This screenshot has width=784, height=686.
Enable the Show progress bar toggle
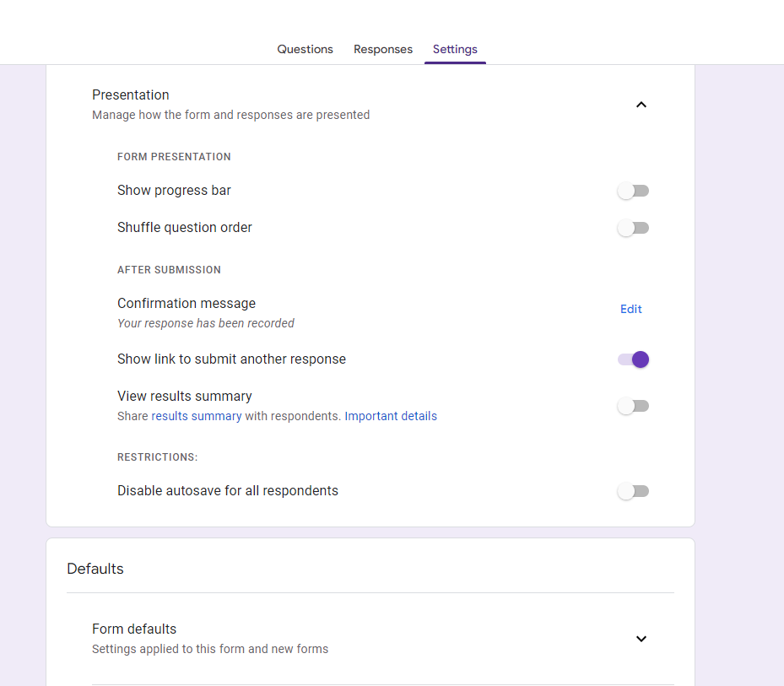point(633,191)
